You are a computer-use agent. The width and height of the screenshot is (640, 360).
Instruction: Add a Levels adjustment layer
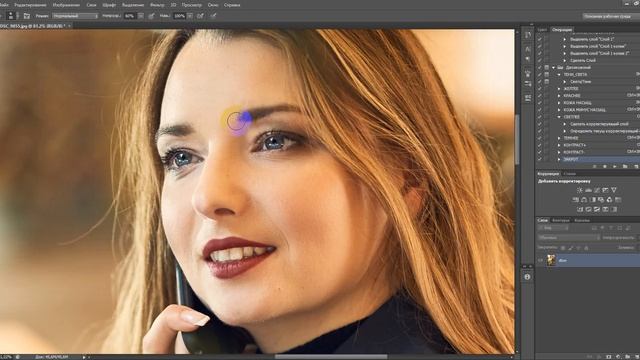coord(589,190)
